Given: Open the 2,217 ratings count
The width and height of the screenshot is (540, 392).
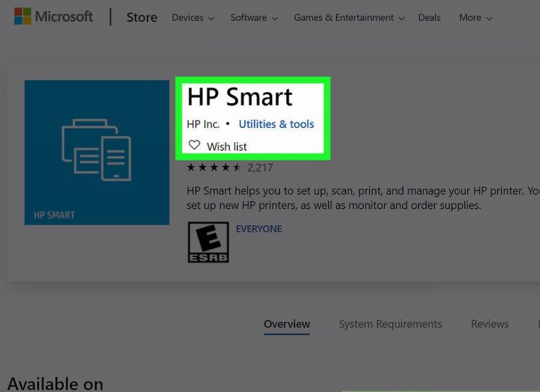Looking at the screenshot, I should point(260,168).
